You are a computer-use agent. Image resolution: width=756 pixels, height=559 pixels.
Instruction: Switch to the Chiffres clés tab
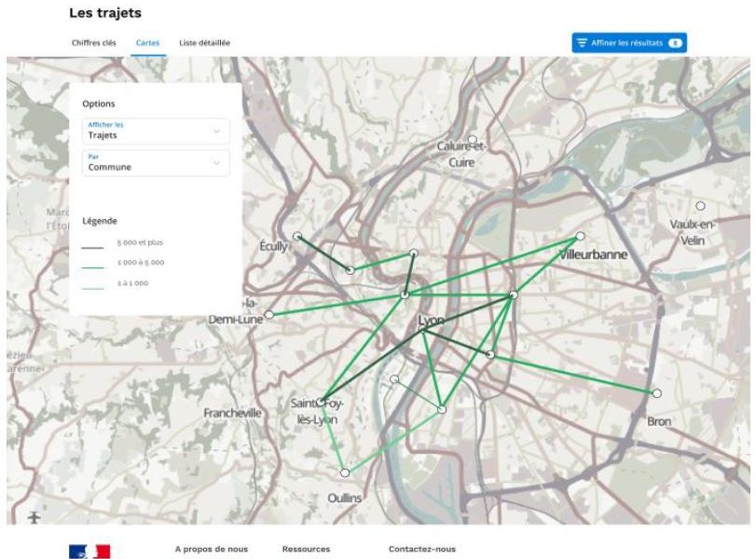tap(94, 43)
